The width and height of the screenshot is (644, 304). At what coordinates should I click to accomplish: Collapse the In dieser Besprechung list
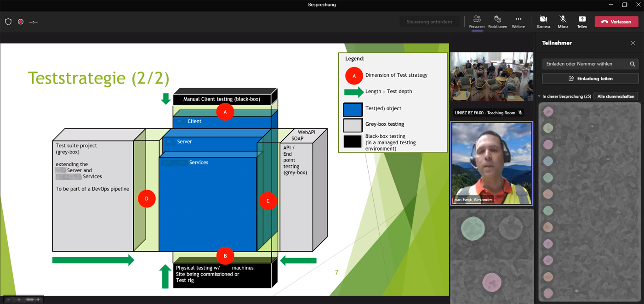coord(539,96)
